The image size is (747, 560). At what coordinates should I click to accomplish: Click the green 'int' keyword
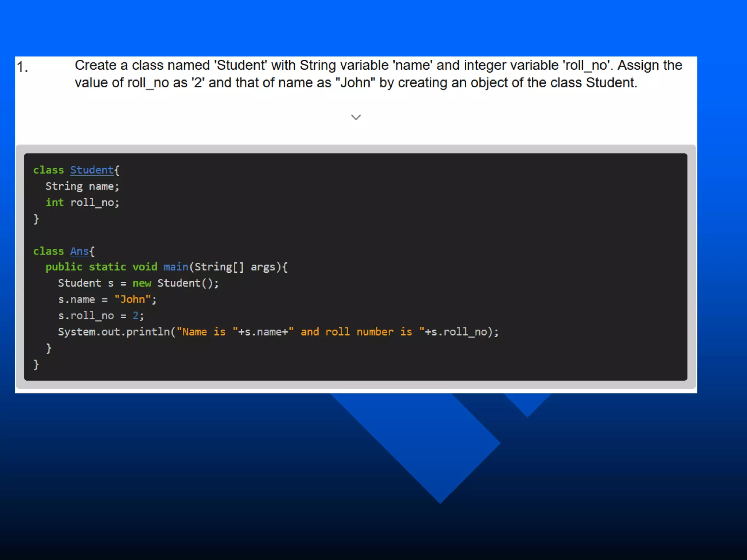click(x=54, y=202)
